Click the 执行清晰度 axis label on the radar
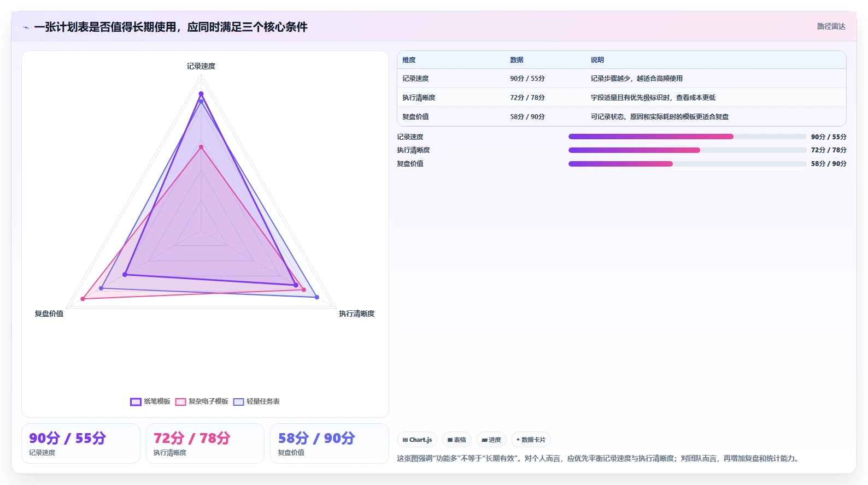Viewport: 868px width, 485px height. (356, 314)
